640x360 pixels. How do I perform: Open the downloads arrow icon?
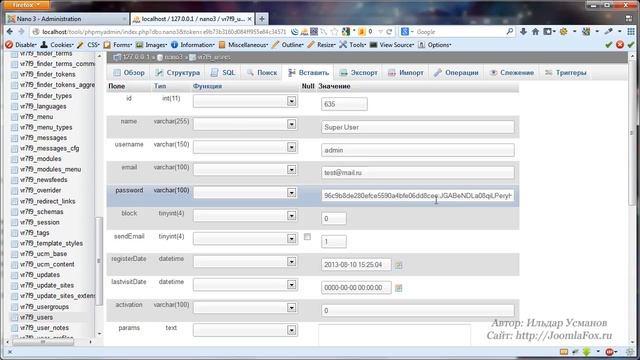[x=523, y=31]
